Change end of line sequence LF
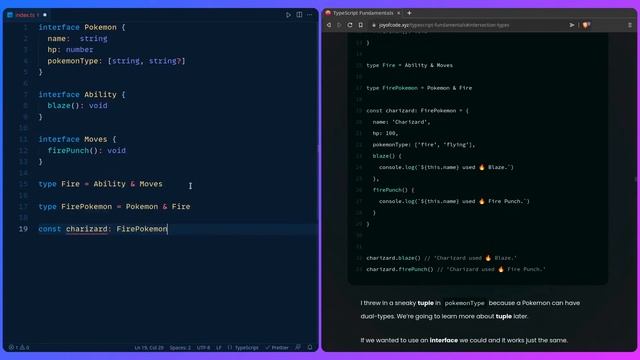This screenshot has height=360, width=640. pos(219,348)
